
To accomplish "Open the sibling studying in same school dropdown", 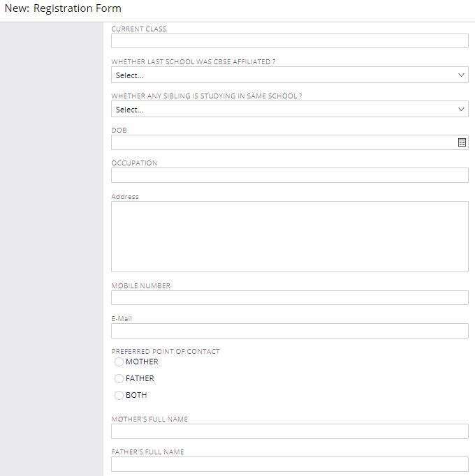I will pyautogui.click(x=290, y=110).
